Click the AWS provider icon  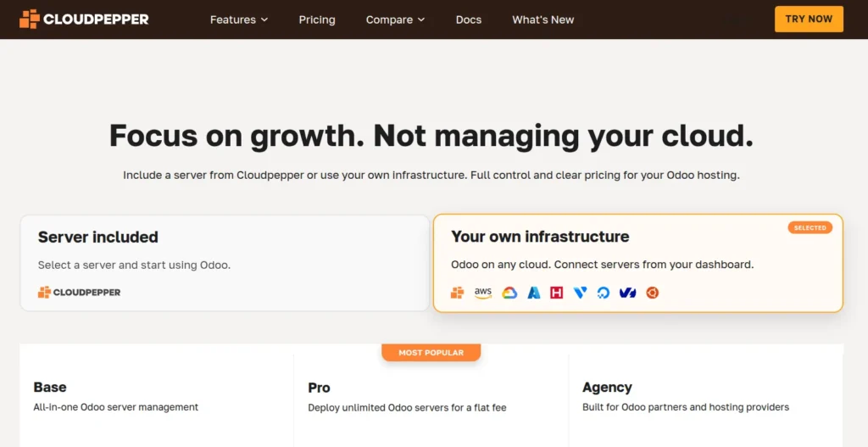(482, 293)
